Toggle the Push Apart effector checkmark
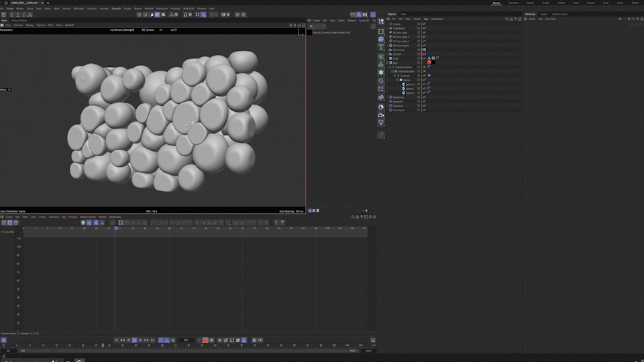644x362 pixels. 425,110
